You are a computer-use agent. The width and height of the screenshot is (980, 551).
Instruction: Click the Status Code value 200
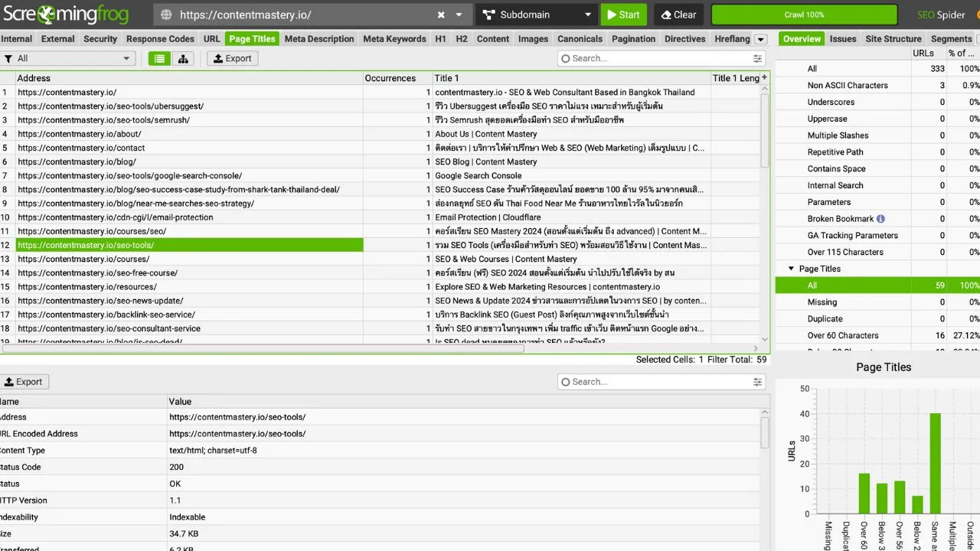coord(176,467)
